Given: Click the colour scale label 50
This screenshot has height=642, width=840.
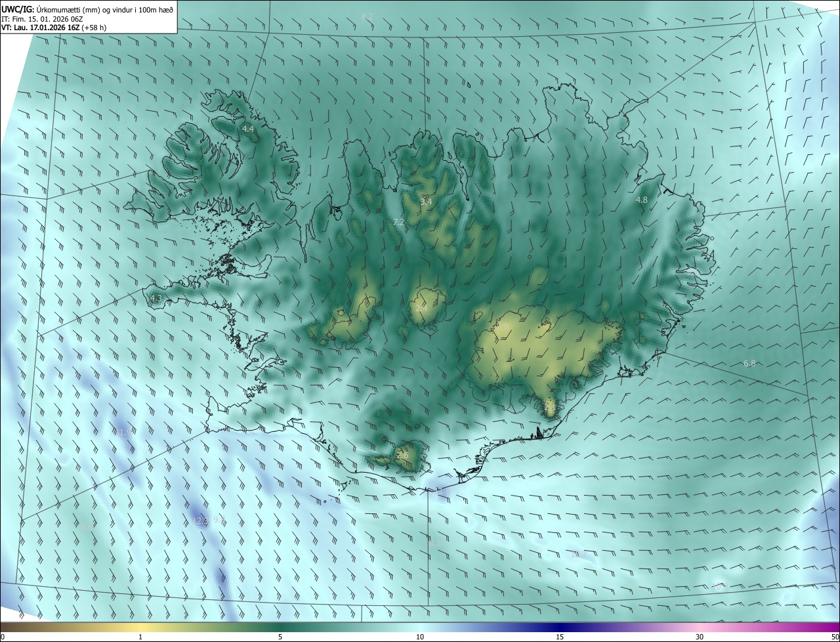Looking at the screenshot, I should coord(835,637).
